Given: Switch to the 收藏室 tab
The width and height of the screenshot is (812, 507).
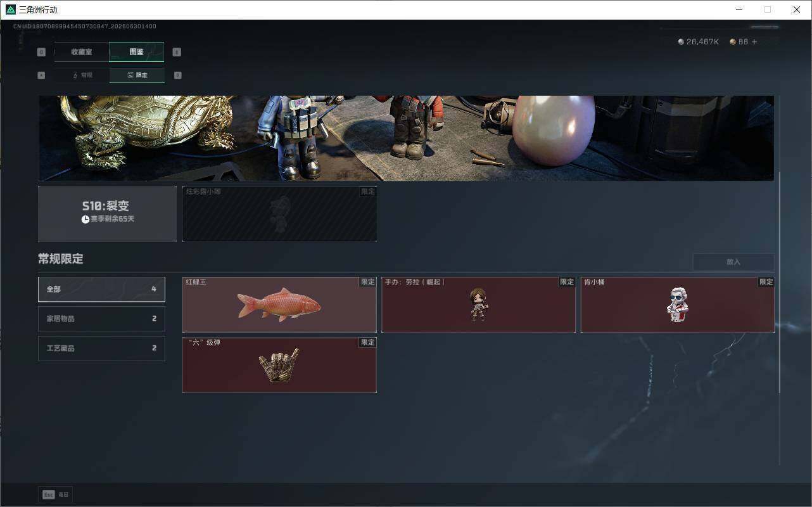Looking at the screenshot, I should coord(82,52).
